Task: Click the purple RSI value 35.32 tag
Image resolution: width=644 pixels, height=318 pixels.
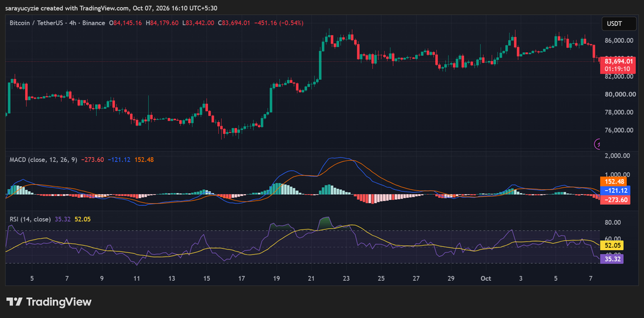Action: [612, 259]
